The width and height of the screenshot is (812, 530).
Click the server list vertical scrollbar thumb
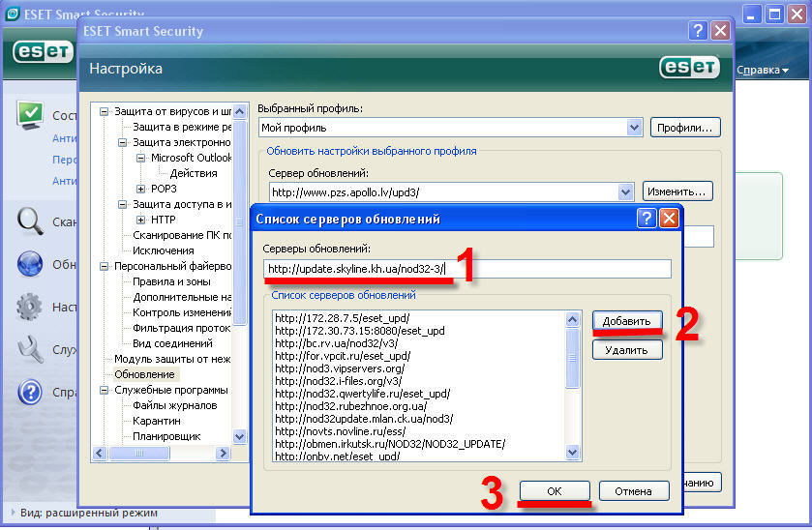click(572, 358)
